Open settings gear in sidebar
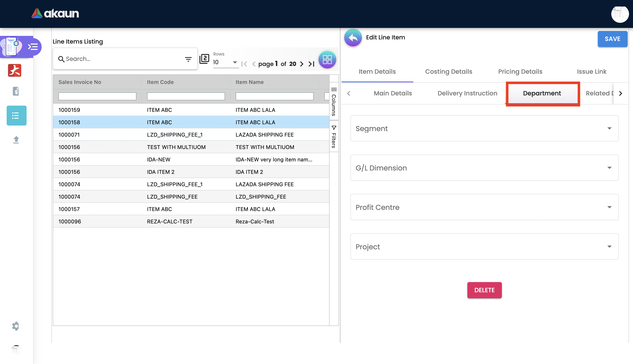The width and height of the screenshot is (633, 364). coord(16,326)
